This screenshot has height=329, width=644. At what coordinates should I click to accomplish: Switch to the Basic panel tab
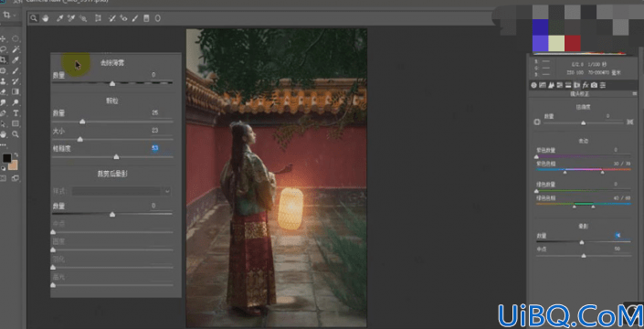533,85
